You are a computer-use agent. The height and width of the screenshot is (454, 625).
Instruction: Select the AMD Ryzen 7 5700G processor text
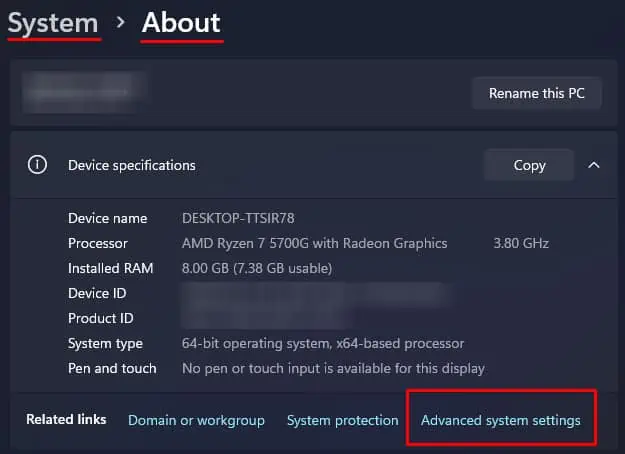tap(314, 244)
